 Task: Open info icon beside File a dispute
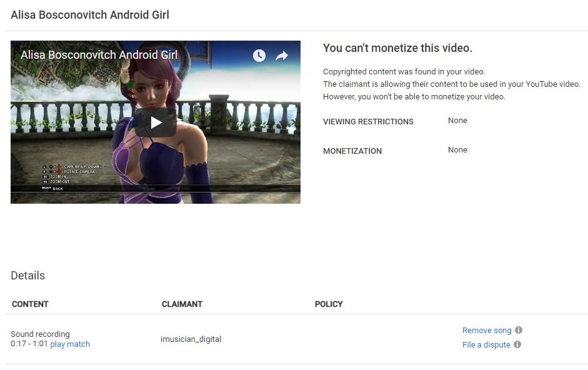(x=517, y=344)
